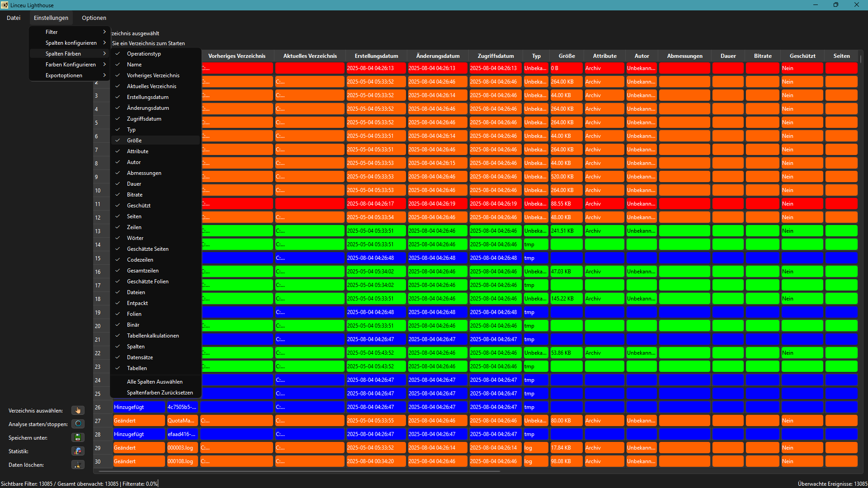Click the Linceu Lighthouse app icon

pyautogui.click(x=5, y=5)
